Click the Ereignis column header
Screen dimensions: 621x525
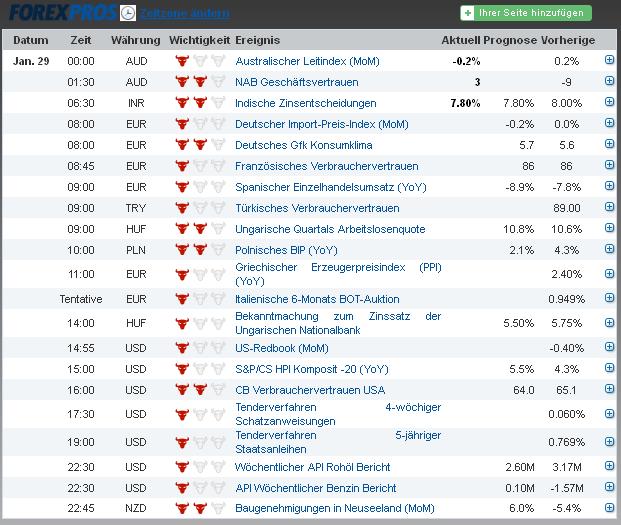258,40
